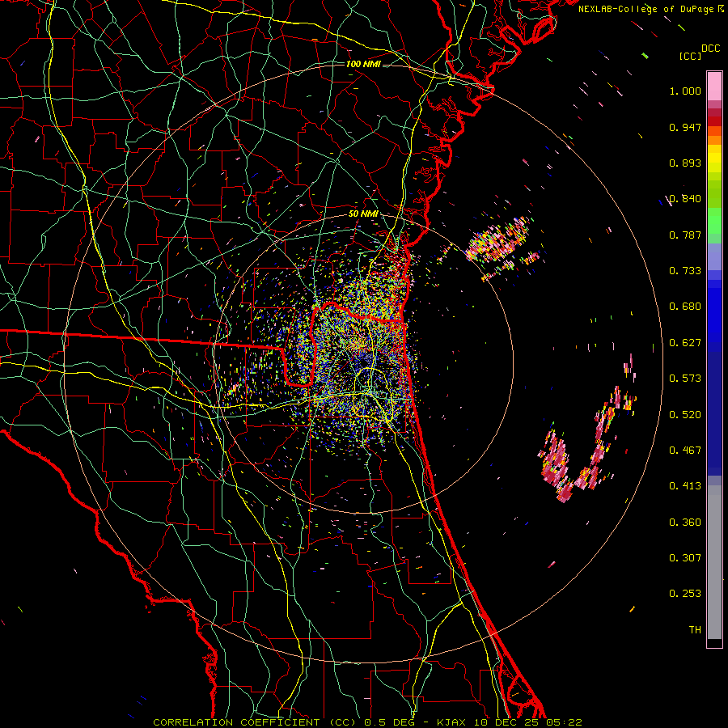Click the 100 NMI range ring label
This screenshot has width=728, height=728.
click(x=363, y=64)
